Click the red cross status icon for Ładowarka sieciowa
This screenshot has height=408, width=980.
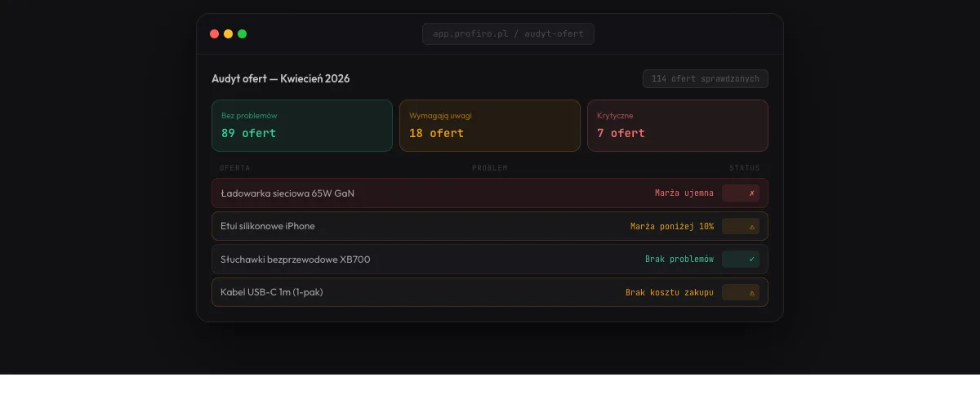tap(741, 193)
